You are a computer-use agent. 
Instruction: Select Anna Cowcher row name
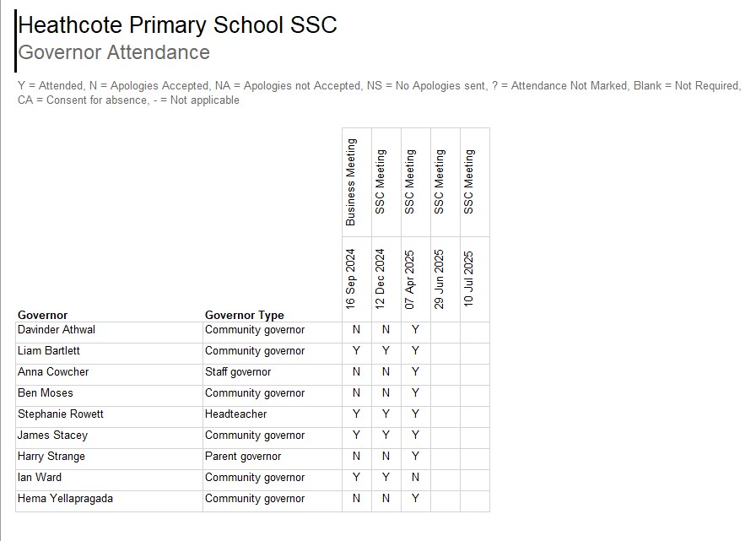[53, 372]
